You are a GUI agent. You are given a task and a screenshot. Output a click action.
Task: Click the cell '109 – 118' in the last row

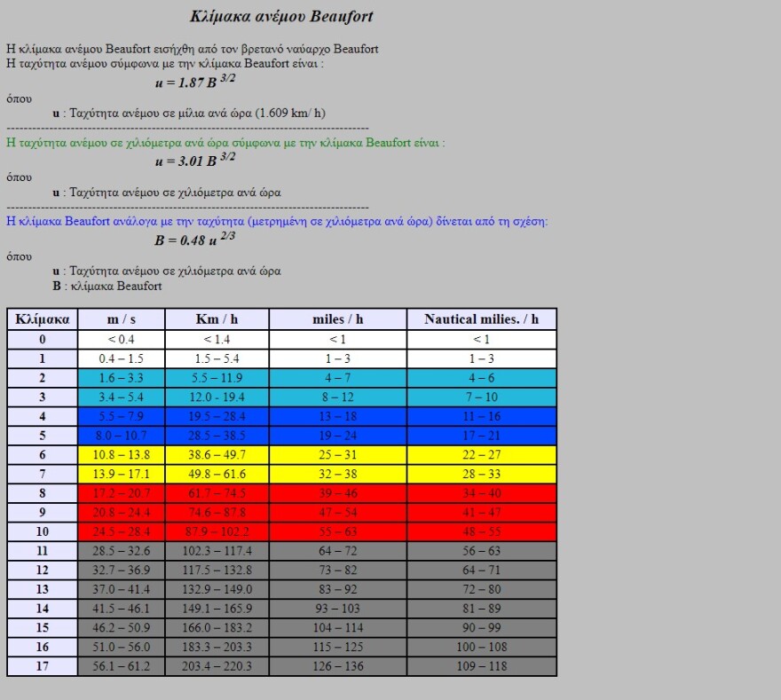point(481,666)
